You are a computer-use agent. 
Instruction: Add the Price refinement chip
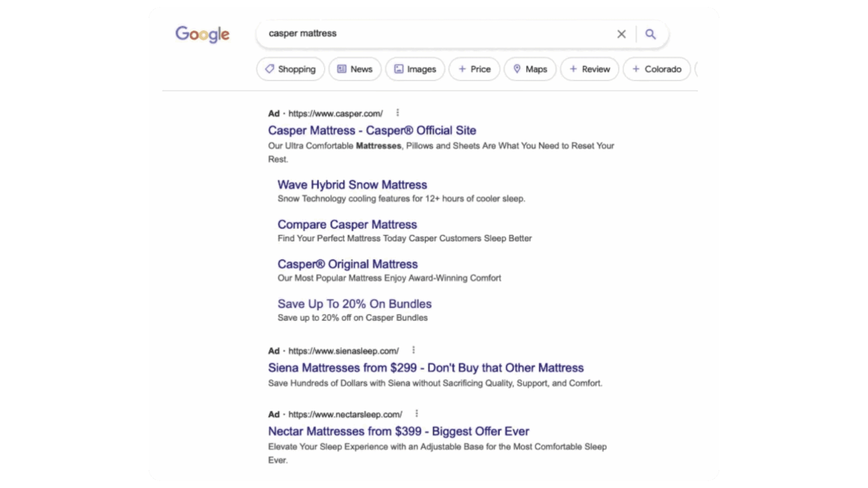pos(474,69)
